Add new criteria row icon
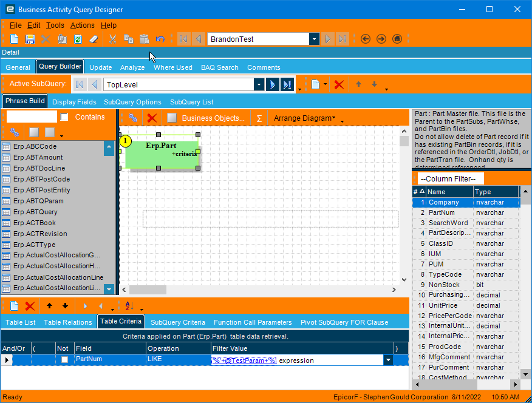The image size is (532, 403). 14,306
